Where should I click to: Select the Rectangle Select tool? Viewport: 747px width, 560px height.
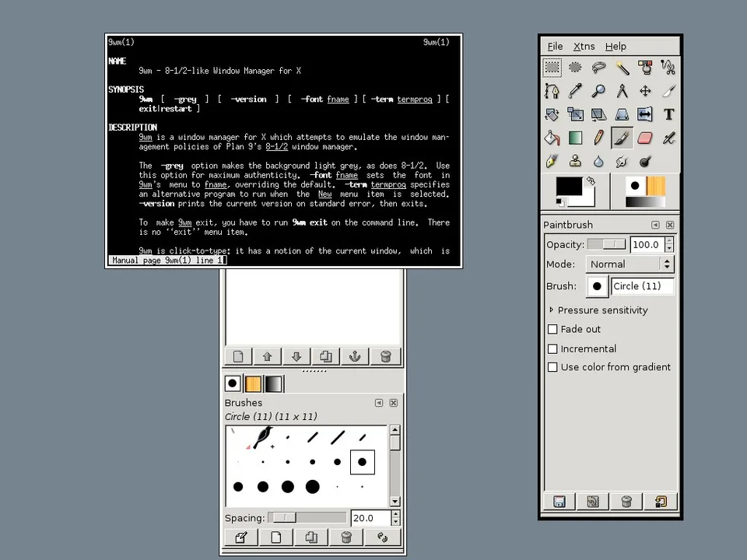click(552, 68)
